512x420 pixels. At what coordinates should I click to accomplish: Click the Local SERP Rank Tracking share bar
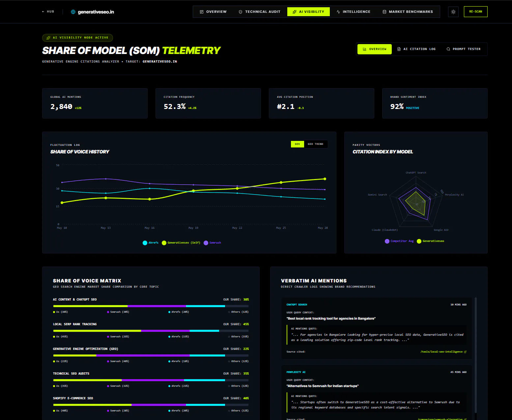[x=151, y=331]
